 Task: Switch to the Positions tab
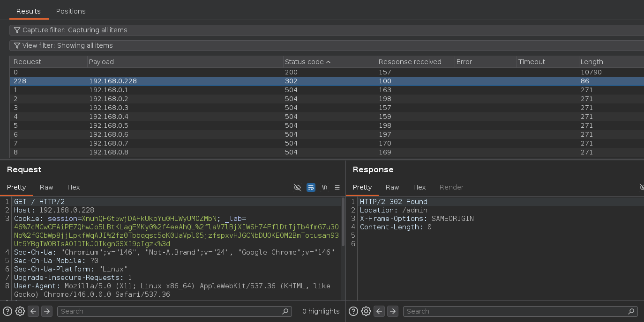(71, 11)
